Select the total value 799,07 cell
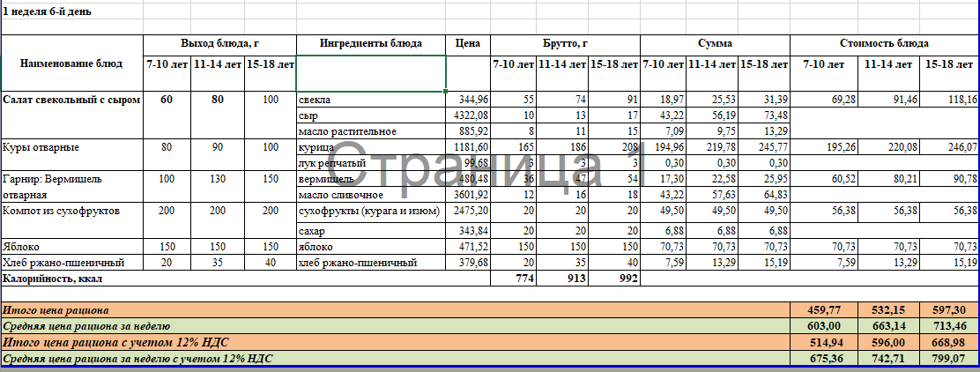This screenshot has width=980, height=372. (x=949, y=359)
